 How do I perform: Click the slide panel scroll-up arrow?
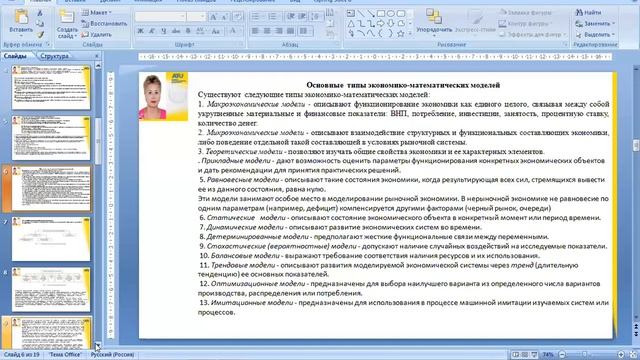98,66
